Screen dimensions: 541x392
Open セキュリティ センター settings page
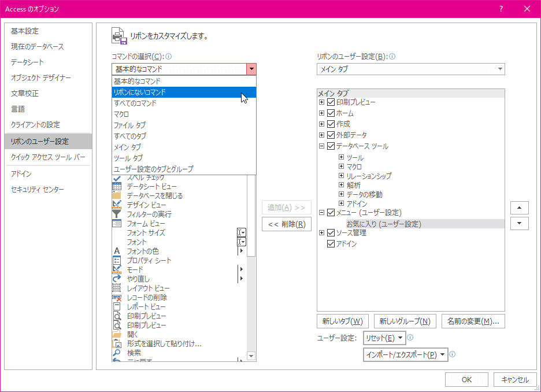point(48,190)
